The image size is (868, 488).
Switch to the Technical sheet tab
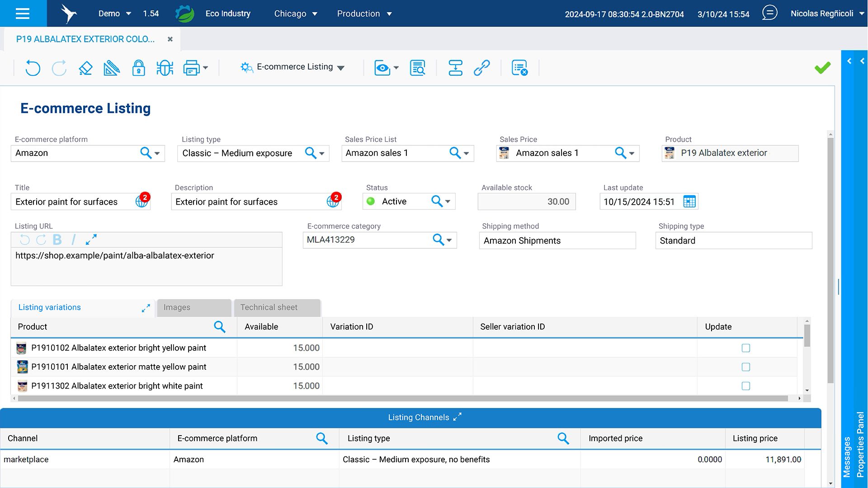point(269,307)
